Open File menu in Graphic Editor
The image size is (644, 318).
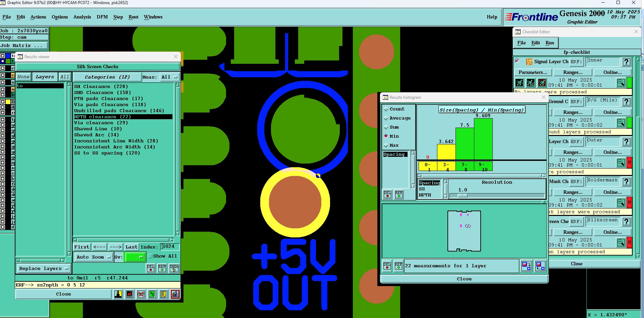click(x=7, y=17)
